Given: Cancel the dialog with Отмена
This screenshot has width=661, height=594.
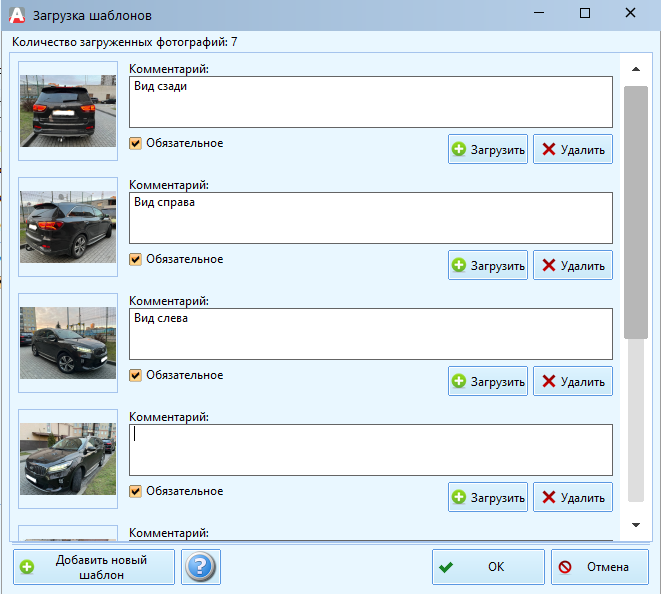Looking at the screenshot, I should [599, 567].
